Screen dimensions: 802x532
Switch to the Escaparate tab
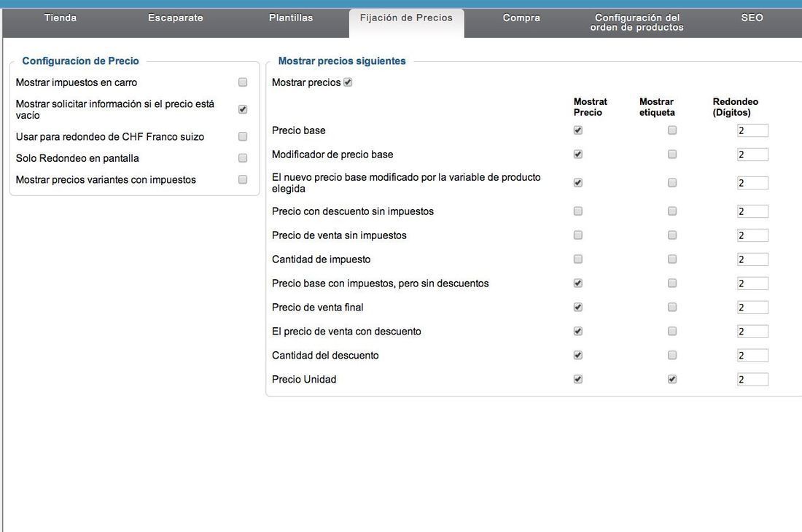click(176, 18)
